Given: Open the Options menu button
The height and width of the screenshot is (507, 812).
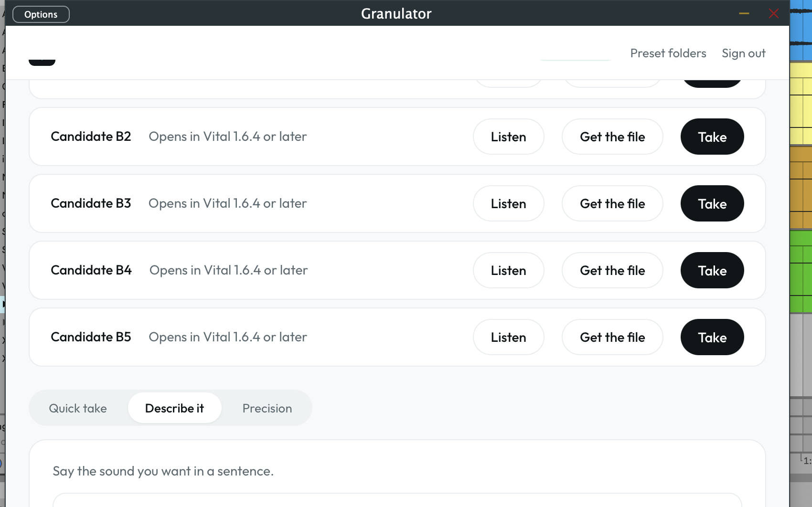Looking at the screenshot, I should click(x=41, y=14).
